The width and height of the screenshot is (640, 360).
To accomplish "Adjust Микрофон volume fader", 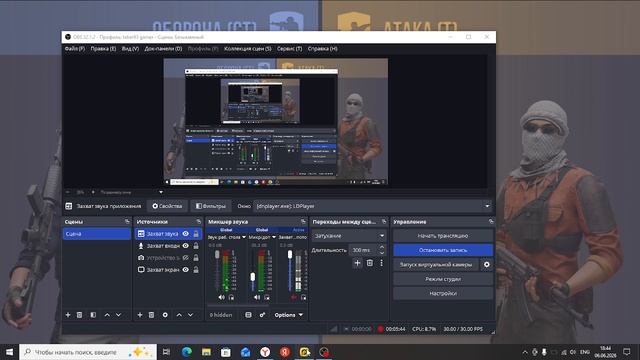I will pos(253,277).
